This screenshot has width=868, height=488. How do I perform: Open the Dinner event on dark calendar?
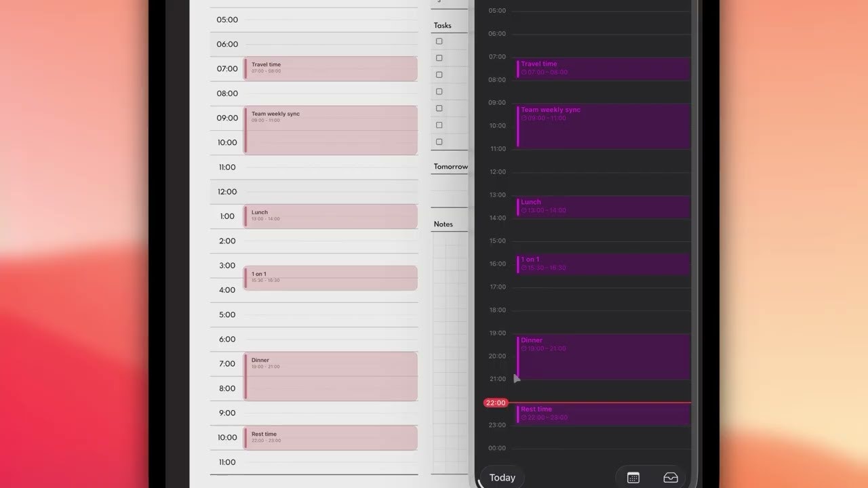tap(602, 356)
